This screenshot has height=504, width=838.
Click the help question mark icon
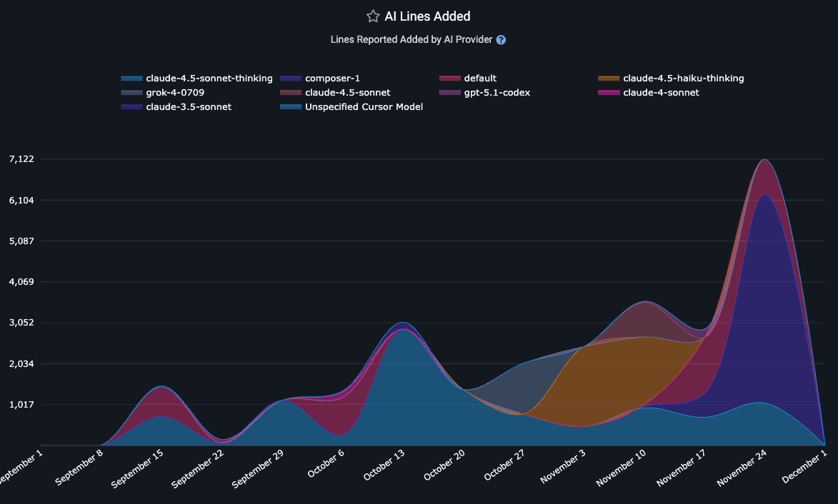pos(501,40)
